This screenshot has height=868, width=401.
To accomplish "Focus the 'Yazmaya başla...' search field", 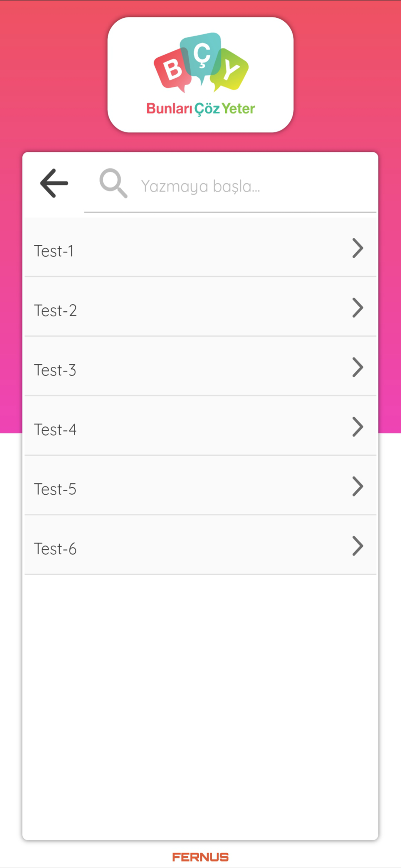I will tap(230, 186).
